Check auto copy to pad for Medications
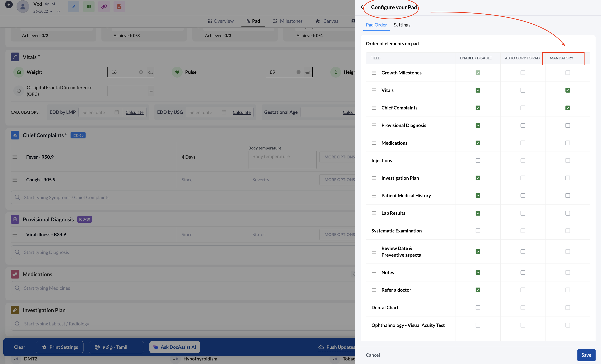Image resolution: width=601 pixels, height=364 pixels. 523,143
